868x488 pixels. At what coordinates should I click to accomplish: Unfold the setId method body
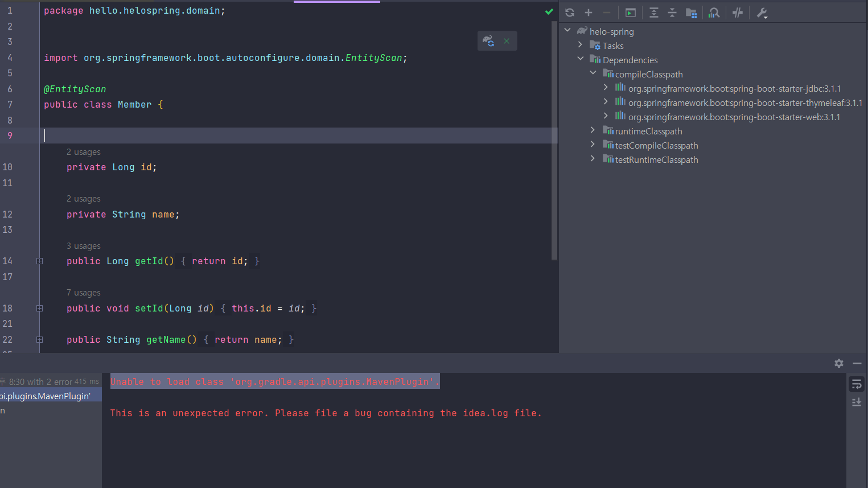pos(39,308)
